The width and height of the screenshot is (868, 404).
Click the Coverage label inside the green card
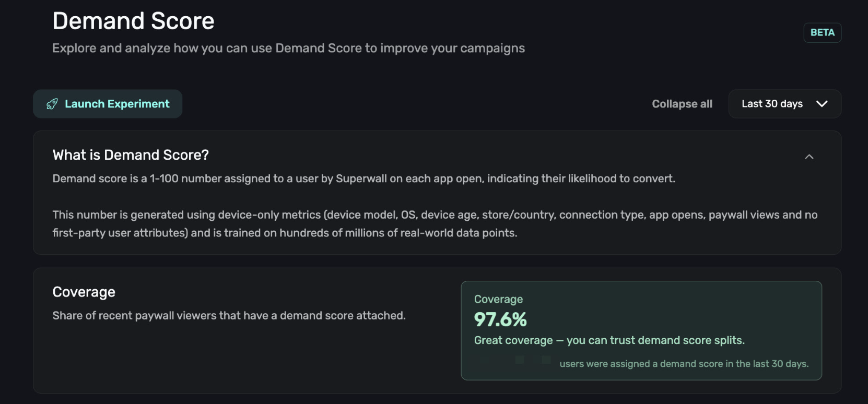coord(498,299)
